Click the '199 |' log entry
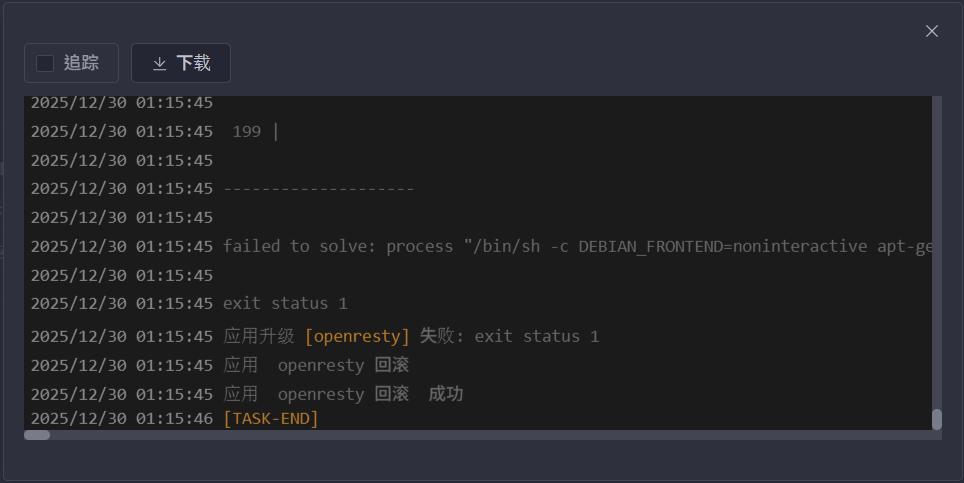Image resolution: width=964 pixels, height=483 pixels. pos(255,131)
